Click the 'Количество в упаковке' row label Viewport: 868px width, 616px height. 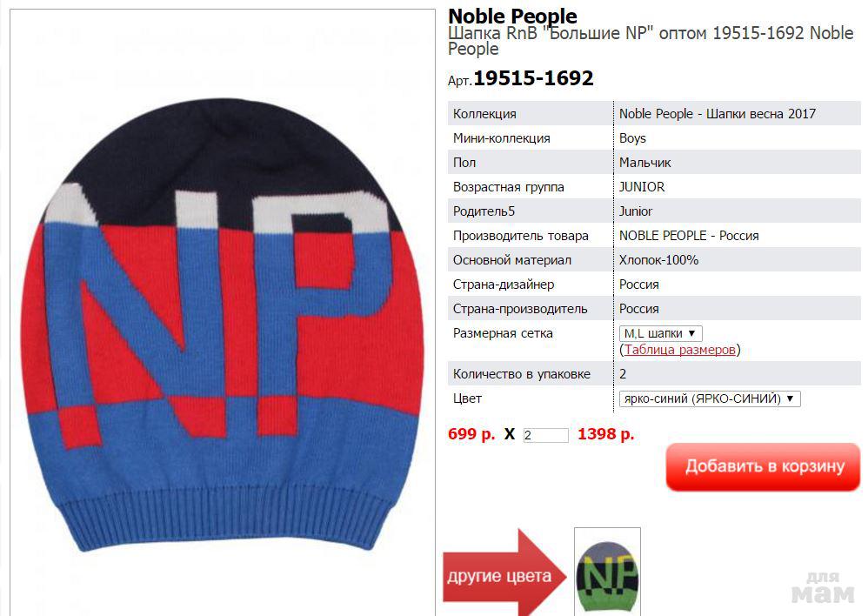(x=522, y=374)
